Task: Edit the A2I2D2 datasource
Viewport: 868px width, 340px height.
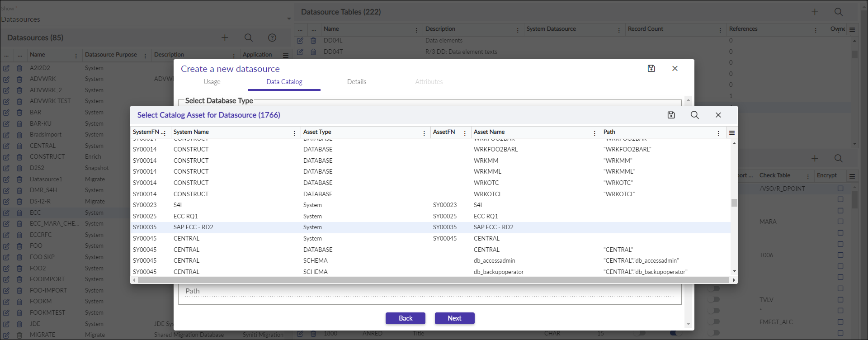Action: [x=6, y=68]
